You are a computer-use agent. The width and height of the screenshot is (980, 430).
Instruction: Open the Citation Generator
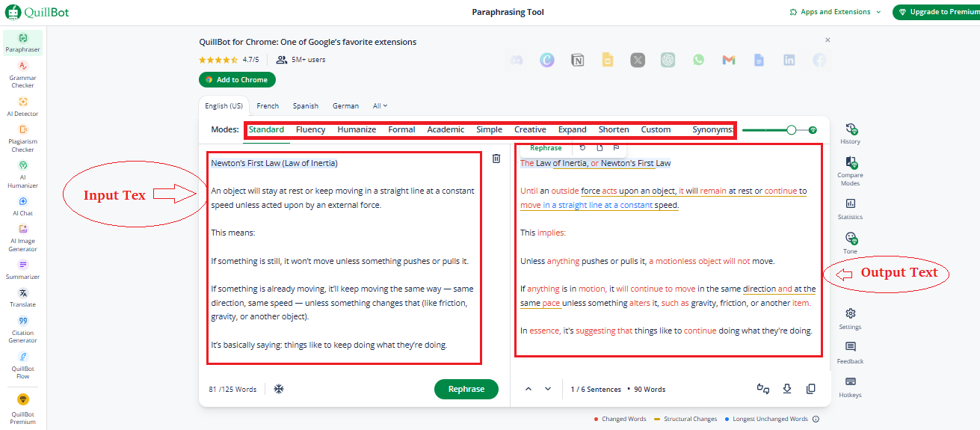click(x=22, y=330)
